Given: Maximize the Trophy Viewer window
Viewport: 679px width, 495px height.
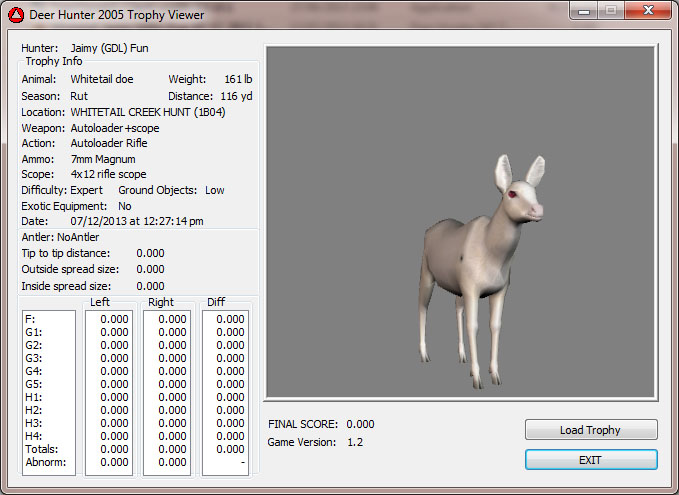Looking at the screenshot, I should [610, 10].
